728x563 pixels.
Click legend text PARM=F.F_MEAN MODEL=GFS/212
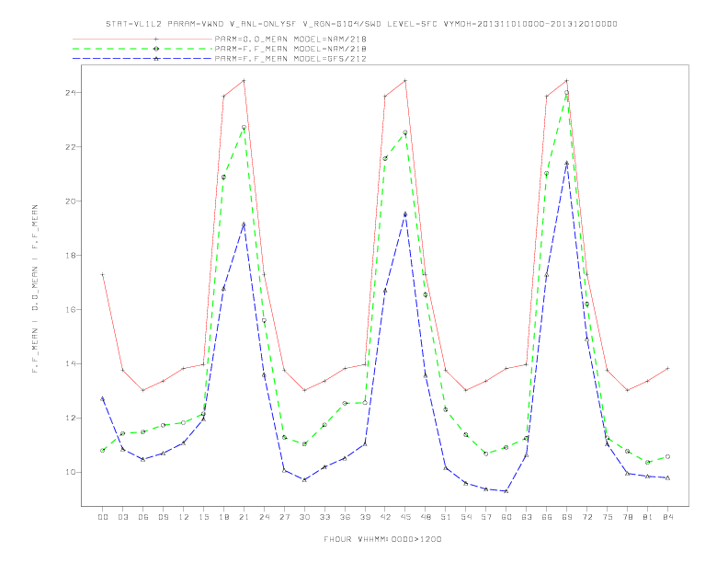click(x=290, y=59)
